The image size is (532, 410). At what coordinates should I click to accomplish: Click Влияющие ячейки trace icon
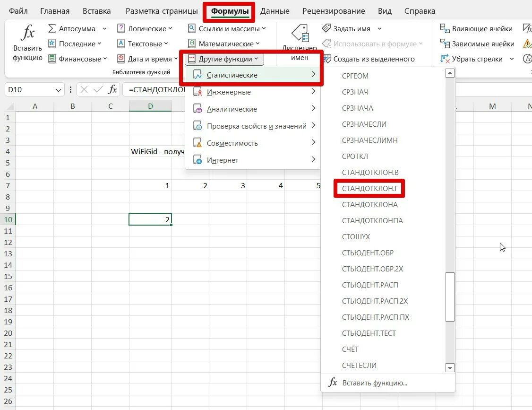(x=445, y=28)
